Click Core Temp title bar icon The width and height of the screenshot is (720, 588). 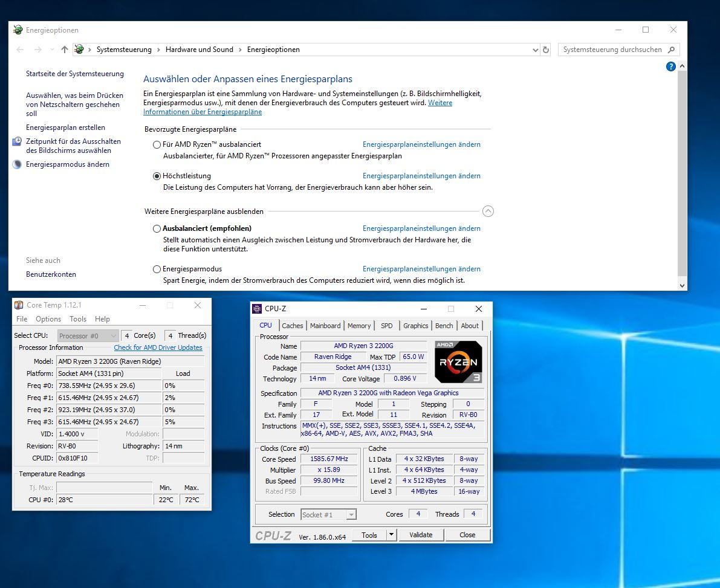pyautogui.click(x=19, y=305)
